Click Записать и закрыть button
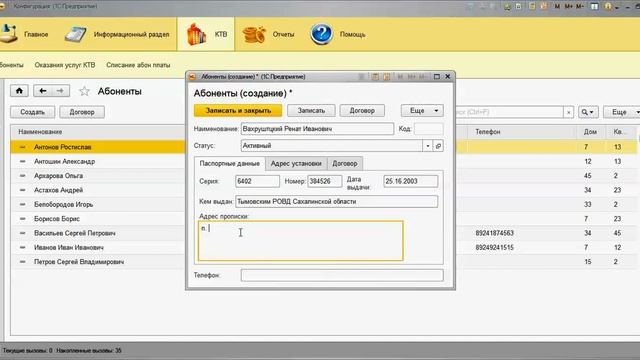This screenshot has height=360, width=640. (x=238, y=111)
